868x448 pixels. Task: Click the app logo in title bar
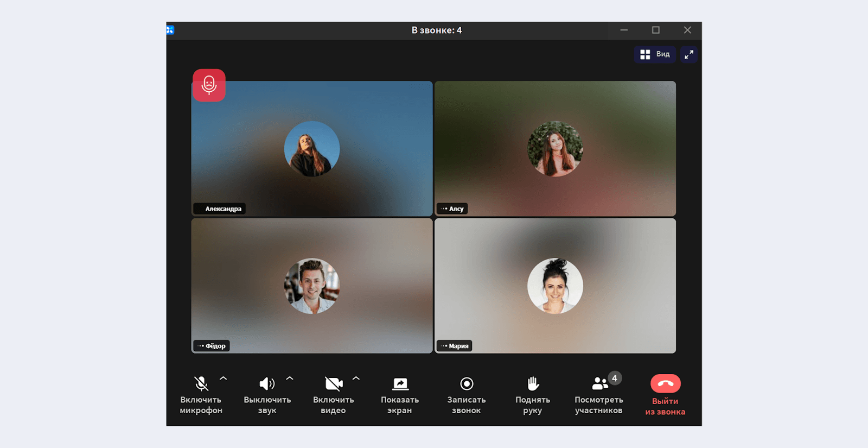click(x=170, y=30)
